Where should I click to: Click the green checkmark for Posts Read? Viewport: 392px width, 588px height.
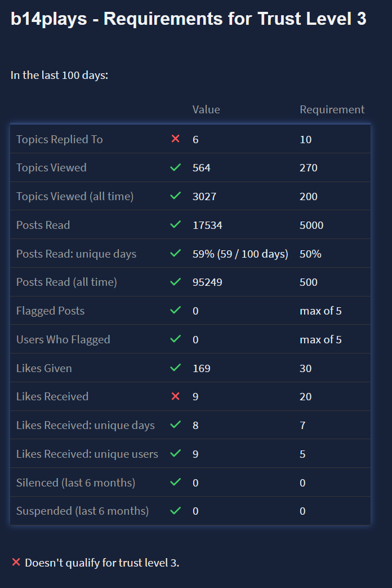point(175,225)
